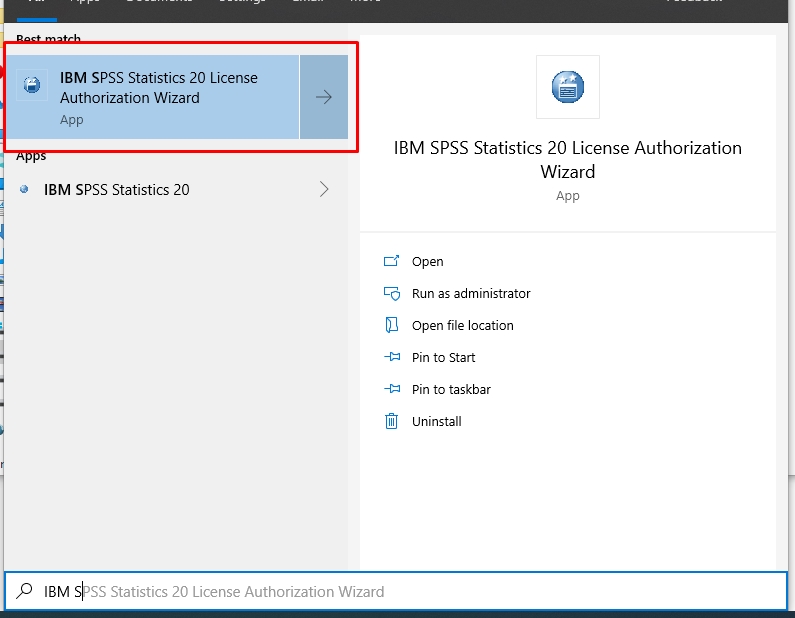Choose Open in the app actions list

427,261
